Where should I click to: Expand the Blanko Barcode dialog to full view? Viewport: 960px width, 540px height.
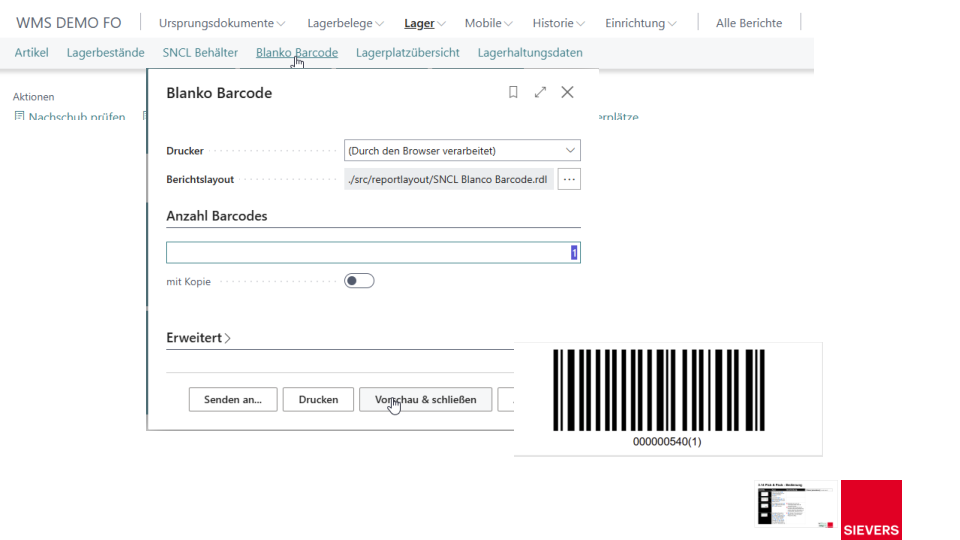pos(540,92)
